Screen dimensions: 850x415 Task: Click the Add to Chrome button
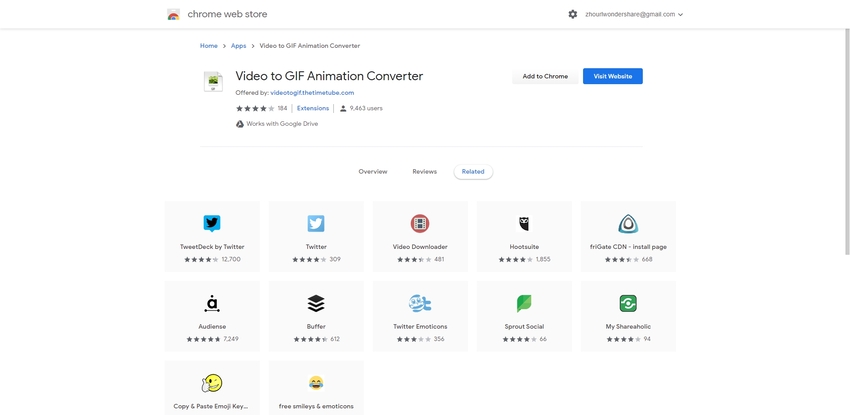point(545,76)
